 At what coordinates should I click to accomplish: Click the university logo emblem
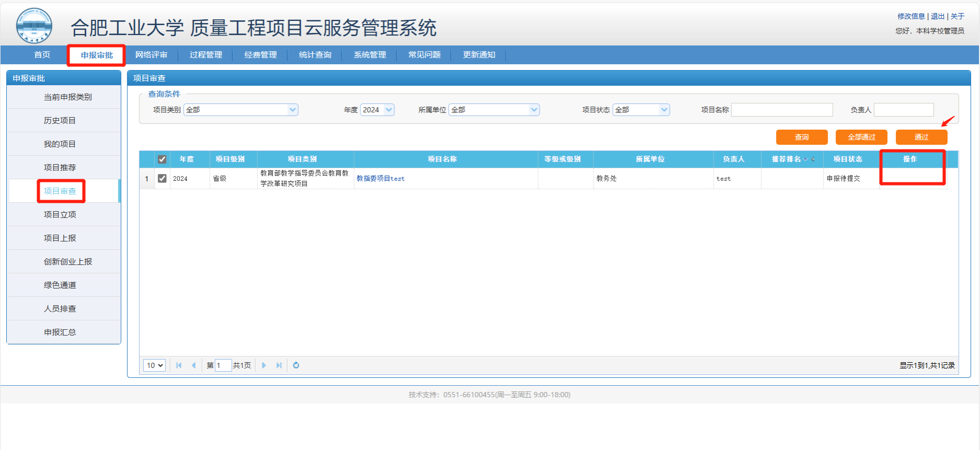coord(34,26)
